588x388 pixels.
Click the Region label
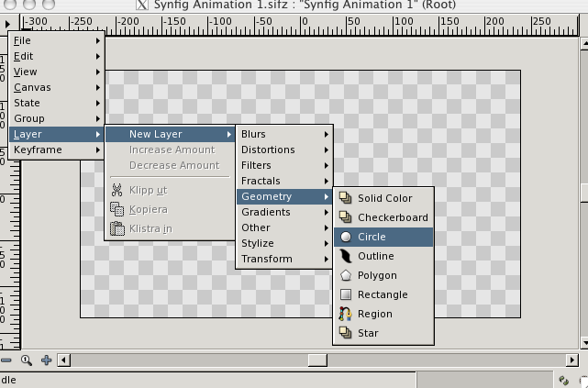tap(375, 314)
